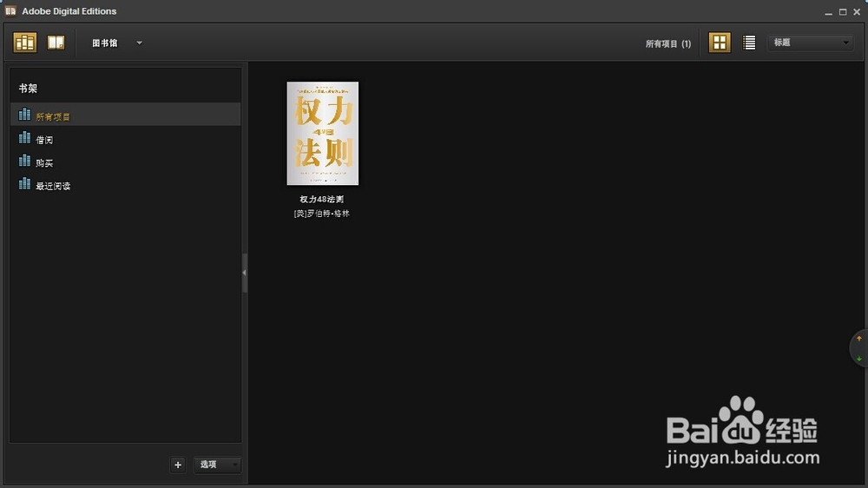868x488 pixels.
Task: Click the orange up arrow on right edge
Action: [x=859, y=338]
